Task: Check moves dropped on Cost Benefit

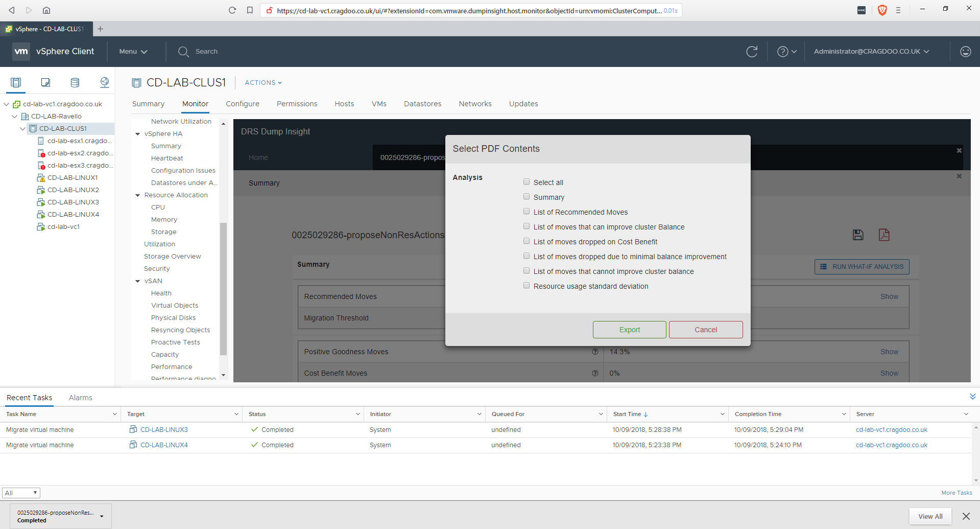Action: [527, 241]
